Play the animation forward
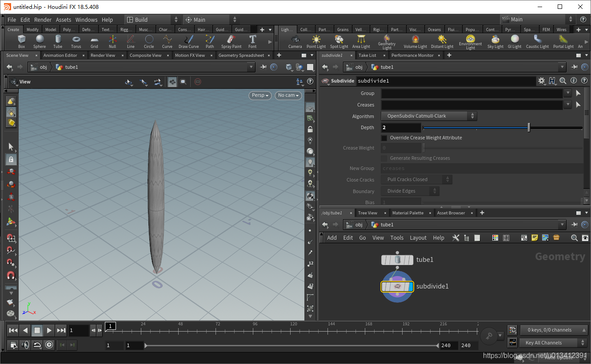Viewport: 591px width, 364px height. click(49, 330)
